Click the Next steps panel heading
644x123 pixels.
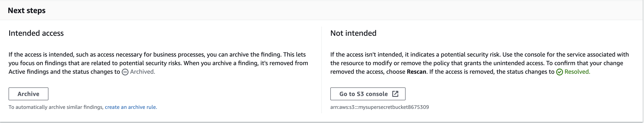(x=27, y=10)
